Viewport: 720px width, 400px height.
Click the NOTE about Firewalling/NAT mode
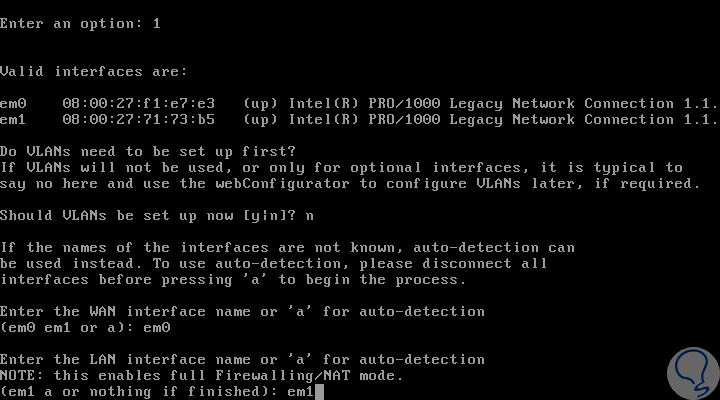pos(201,375)
